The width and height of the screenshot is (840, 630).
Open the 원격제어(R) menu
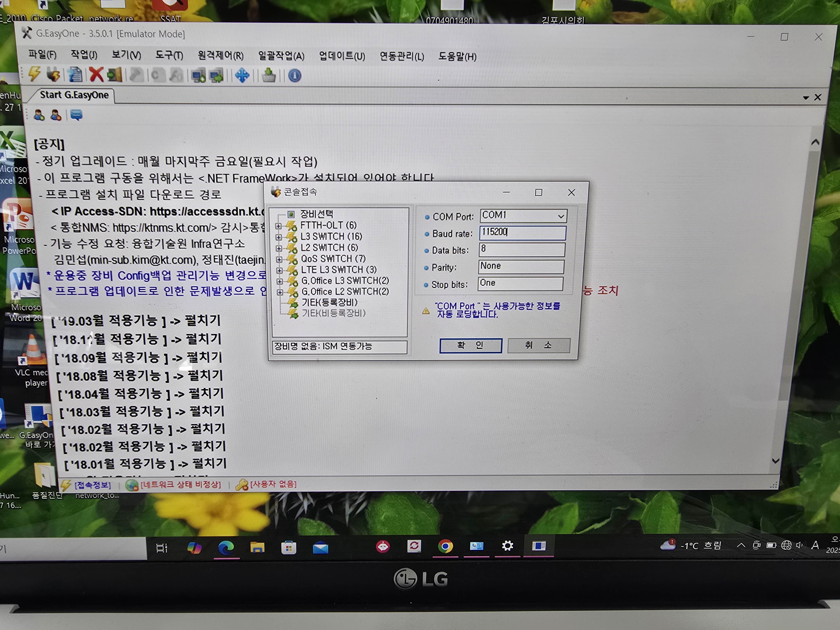(x=221, y=56)
